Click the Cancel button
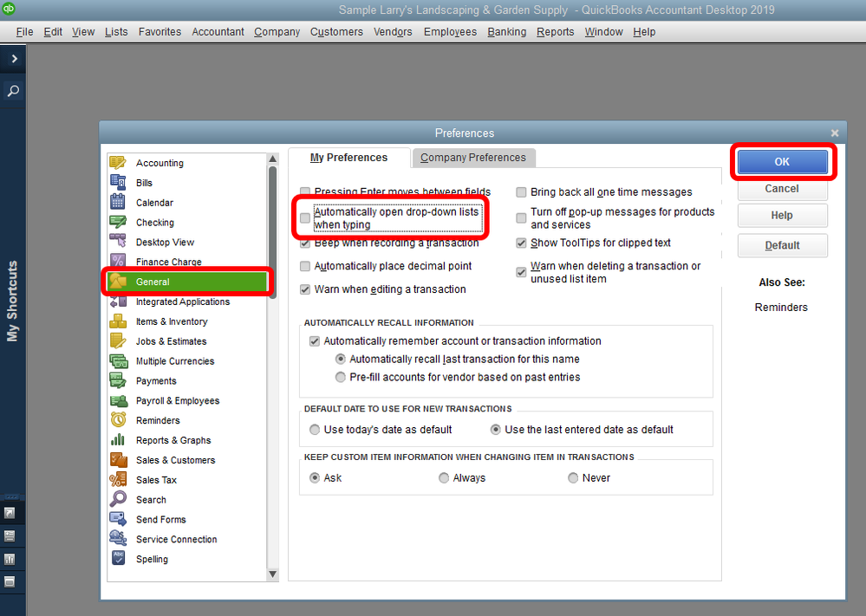Viewport: 866px width, 616px height. [782, 189]
